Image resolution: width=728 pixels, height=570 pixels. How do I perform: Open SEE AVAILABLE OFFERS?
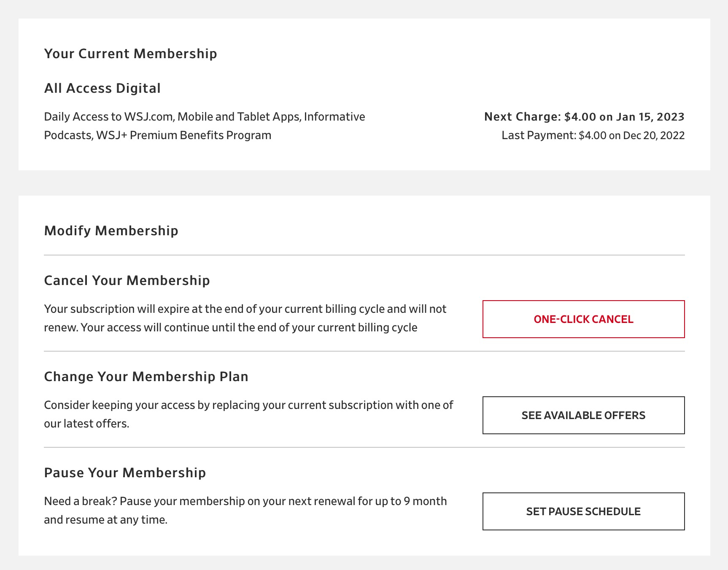583,415
